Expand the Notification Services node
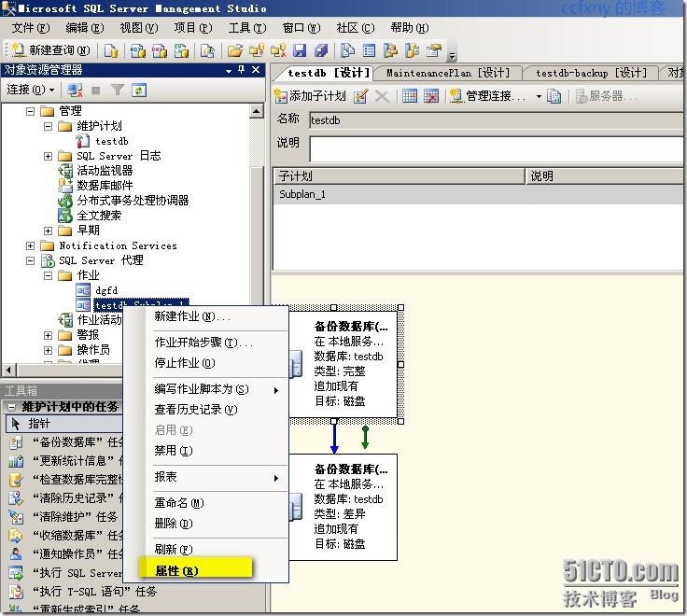Image resolution: width=687 pixels, height=616 pixels. pos(30,245)
